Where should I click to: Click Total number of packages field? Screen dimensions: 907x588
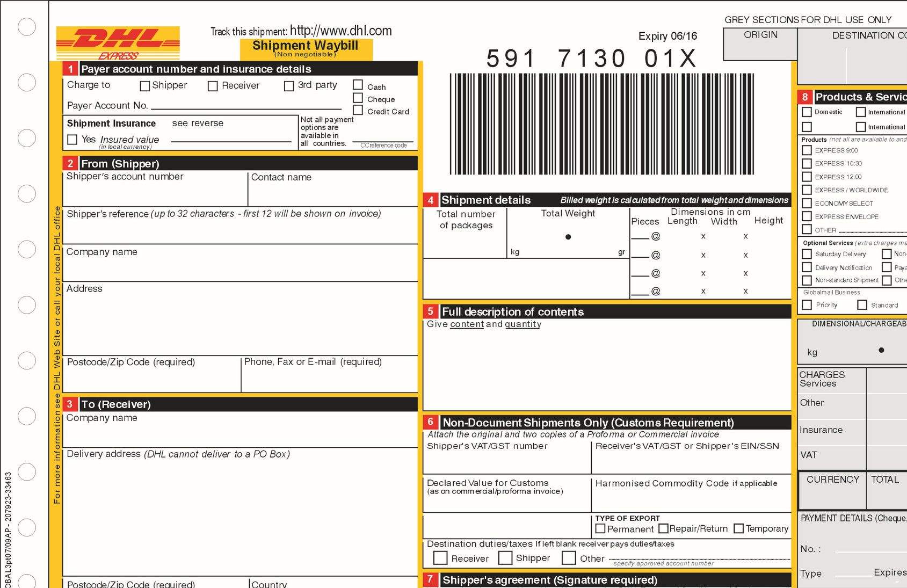(465, 233)
